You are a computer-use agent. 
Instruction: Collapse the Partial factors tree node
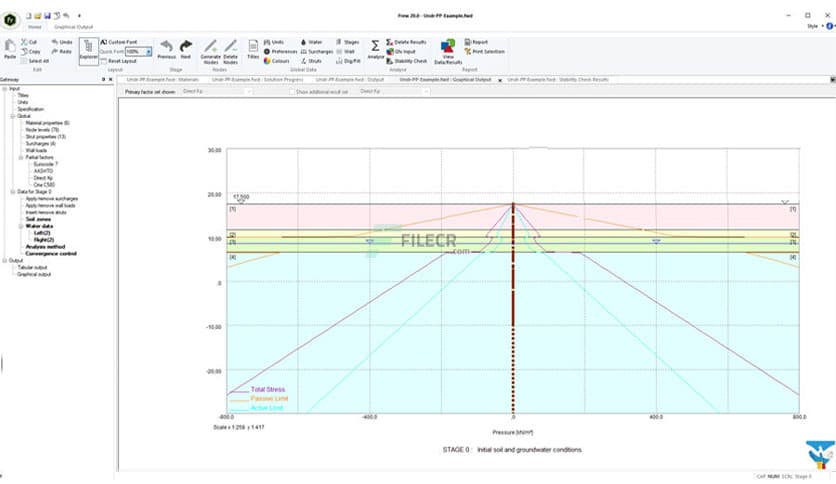point(20,158)
